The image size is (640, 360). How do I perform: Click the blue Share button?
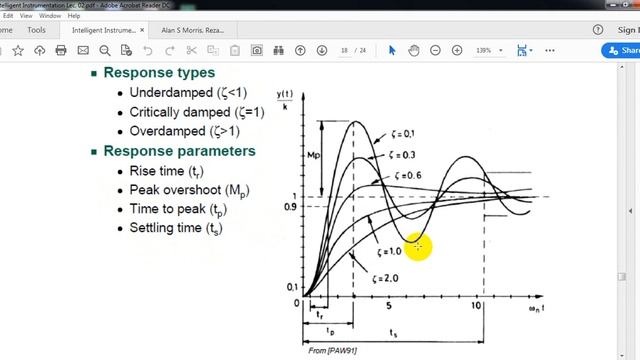pyautogui.click(x=621, y=51)
